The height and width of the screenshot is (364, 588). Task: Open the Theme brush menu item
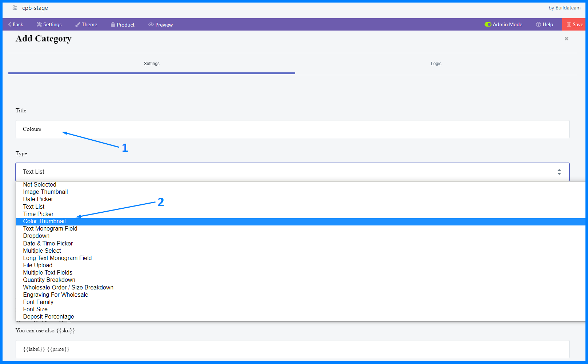86,24
